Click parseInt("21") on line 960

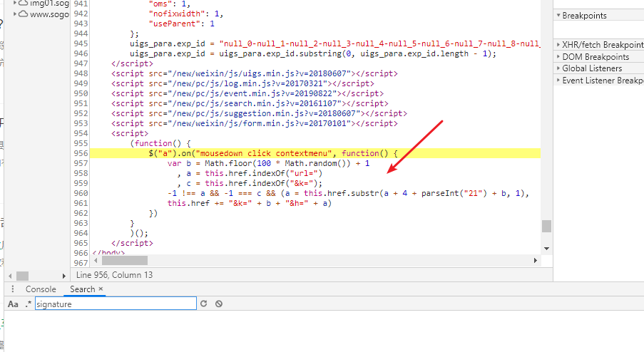tap(454, 193)
